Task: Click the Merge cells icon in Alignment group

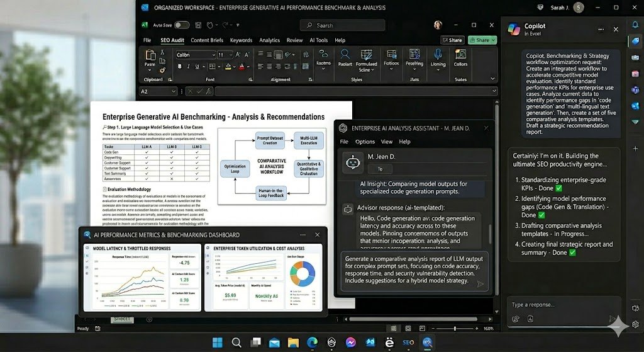Action: coord(306,66)
